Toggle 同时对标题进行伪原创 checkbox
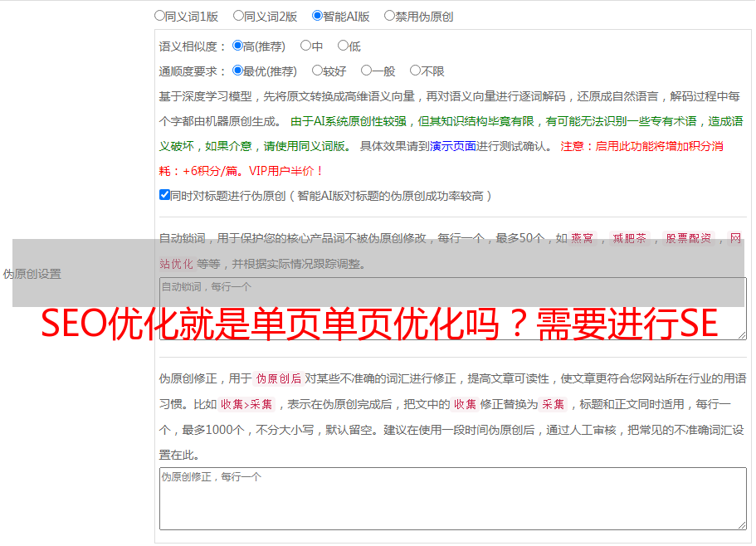Screen dimensions: 756x546 [x=164, y=195]
